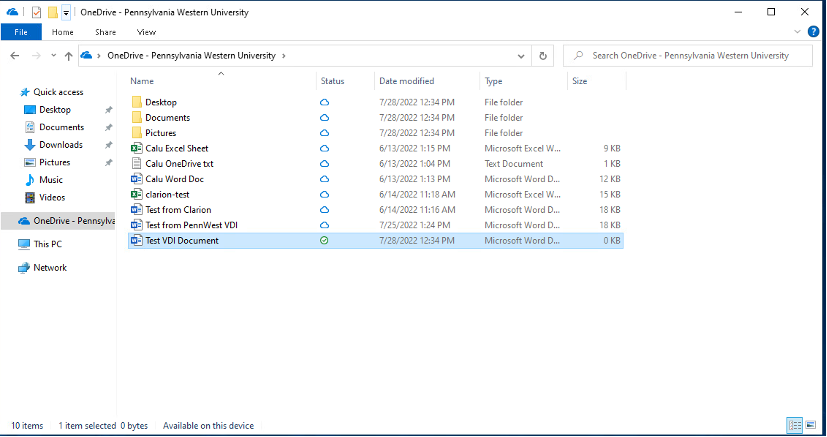
Task: Unpin Downloads from Quick access
Action: click(x=108, y=145)
